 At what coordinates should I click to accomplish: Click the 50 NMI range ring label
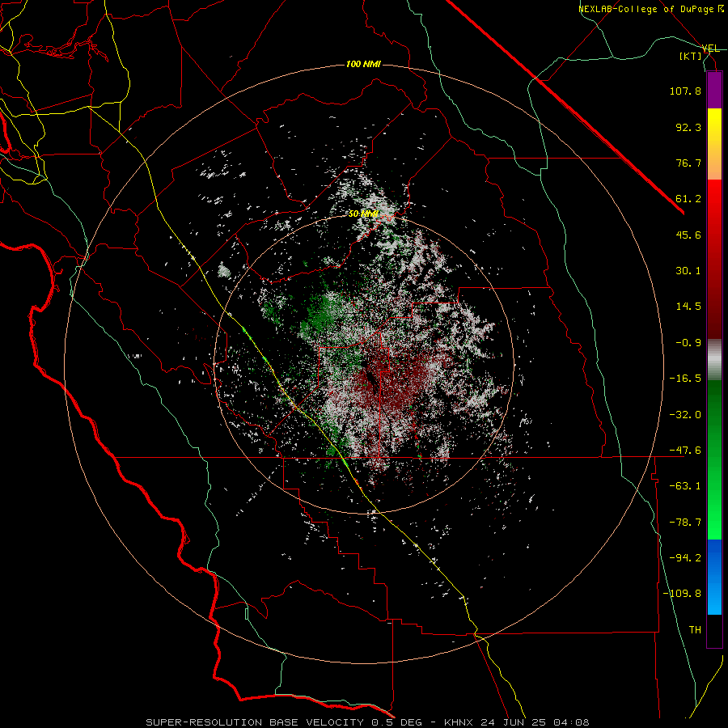(x=363, y=214)
